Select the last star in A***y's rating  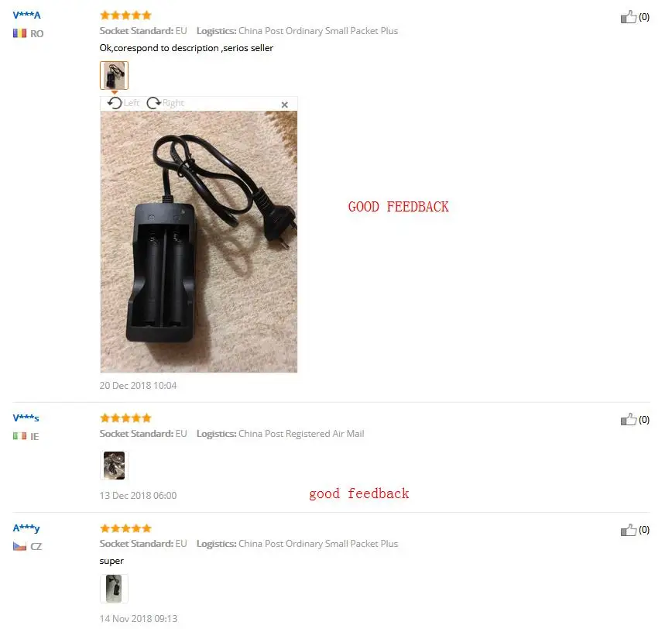point(148,528)
